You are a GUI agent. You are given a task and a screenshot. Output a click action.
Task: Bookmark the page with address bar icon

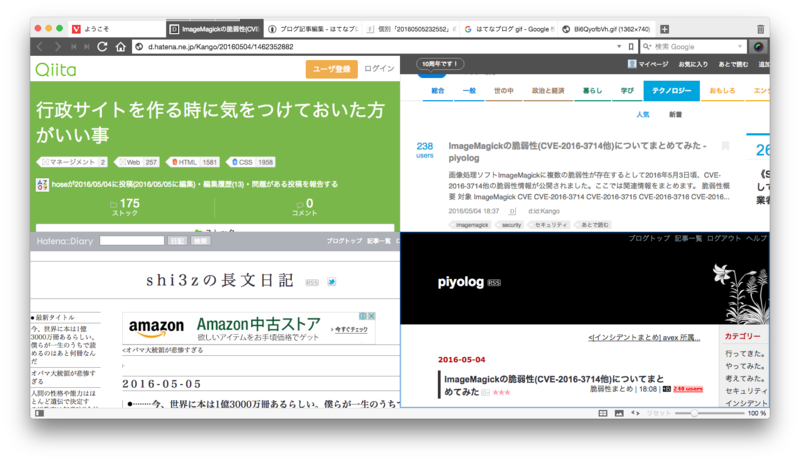(x=631, y=47)
